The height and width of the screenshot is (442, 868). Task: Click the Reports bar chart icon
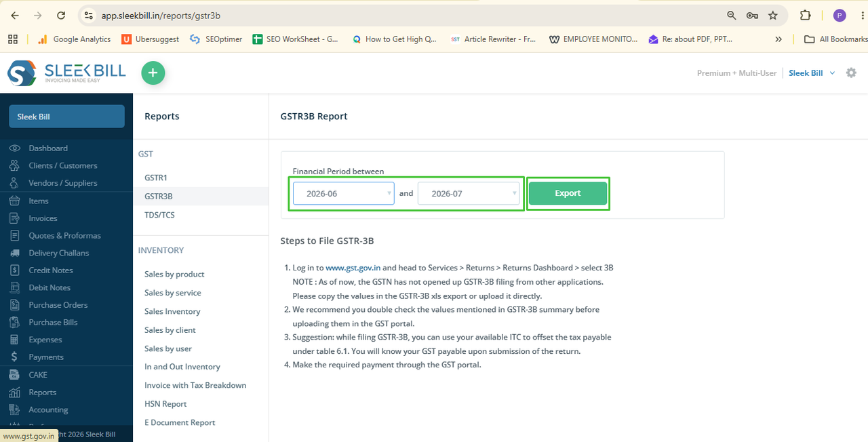[14, 393]
